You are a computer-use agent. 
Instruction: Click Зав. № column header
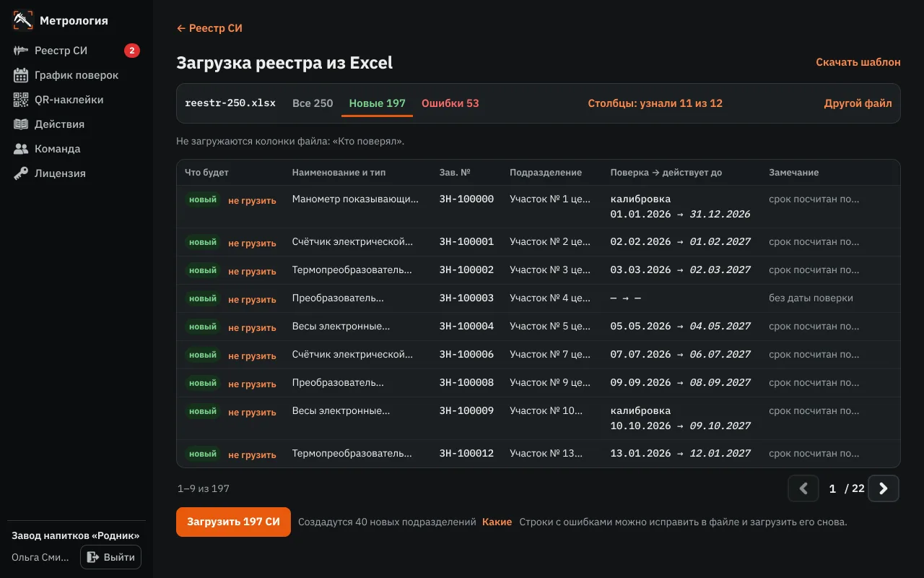pos(455,173)
